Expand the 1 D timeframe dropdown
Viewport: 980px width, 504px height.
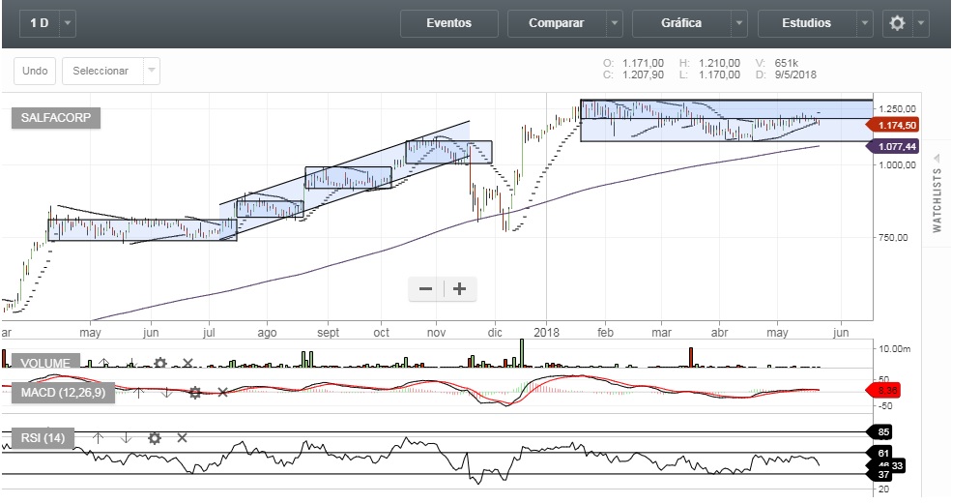68,23
